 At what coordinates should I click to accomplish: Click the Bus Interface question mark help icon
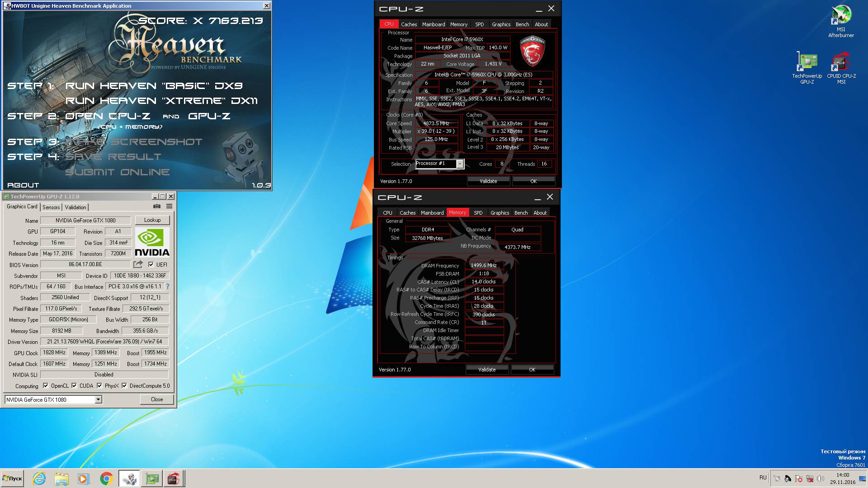(x=168, y=286)
